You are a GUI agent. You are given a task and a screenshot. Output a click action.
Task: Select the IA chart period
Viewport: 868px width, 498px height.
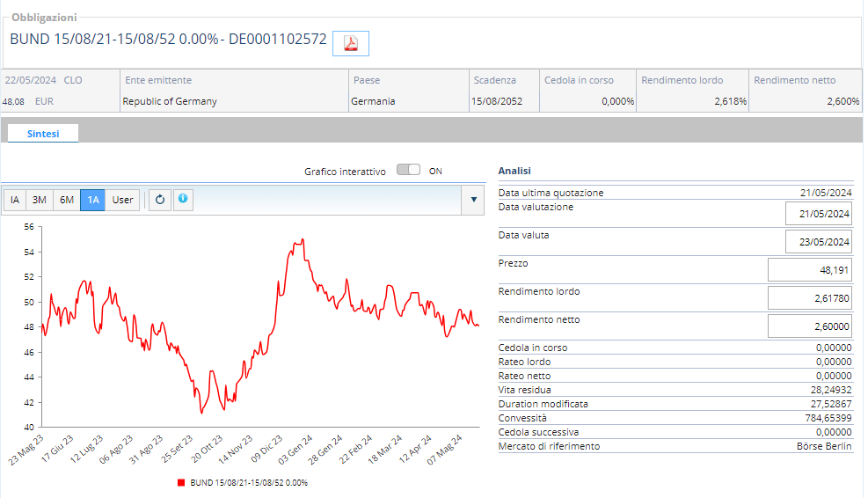tap(15, 200)
